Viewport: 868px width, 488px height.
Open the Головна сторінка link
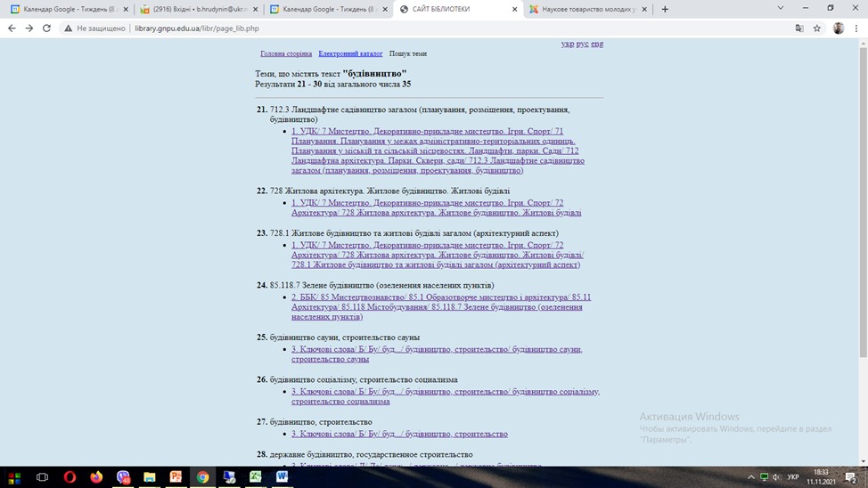coord(286,53)
